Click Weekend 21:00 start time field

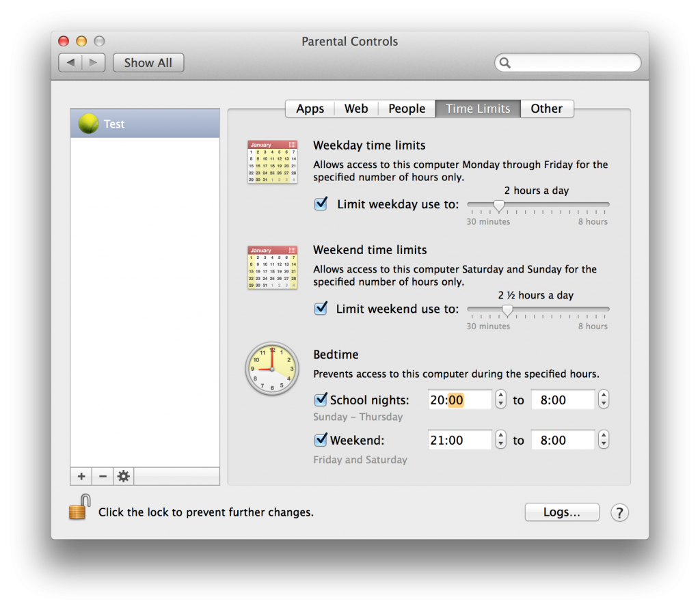[x=459, y=440]
